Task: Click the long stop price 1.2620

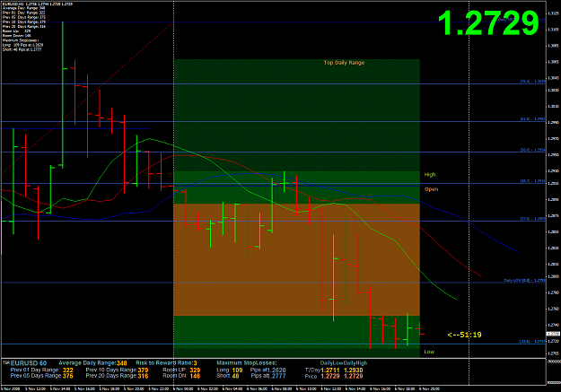Action: coord(277,370)
